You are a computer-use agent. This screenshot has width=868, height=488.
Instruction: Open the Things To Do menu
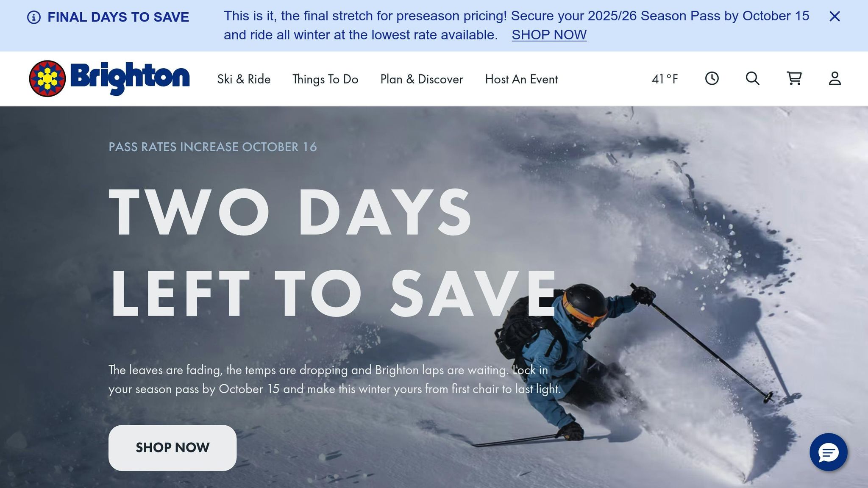(x=325, y=79)
